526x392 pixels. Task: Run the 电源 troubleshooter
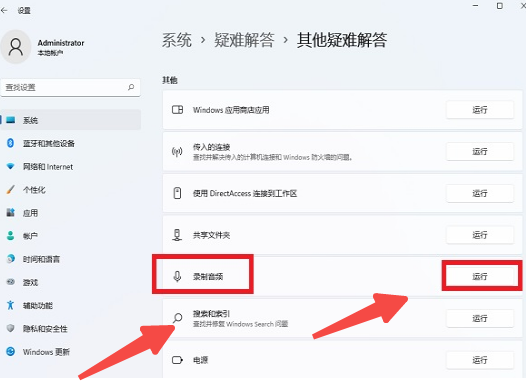point(480,360)
